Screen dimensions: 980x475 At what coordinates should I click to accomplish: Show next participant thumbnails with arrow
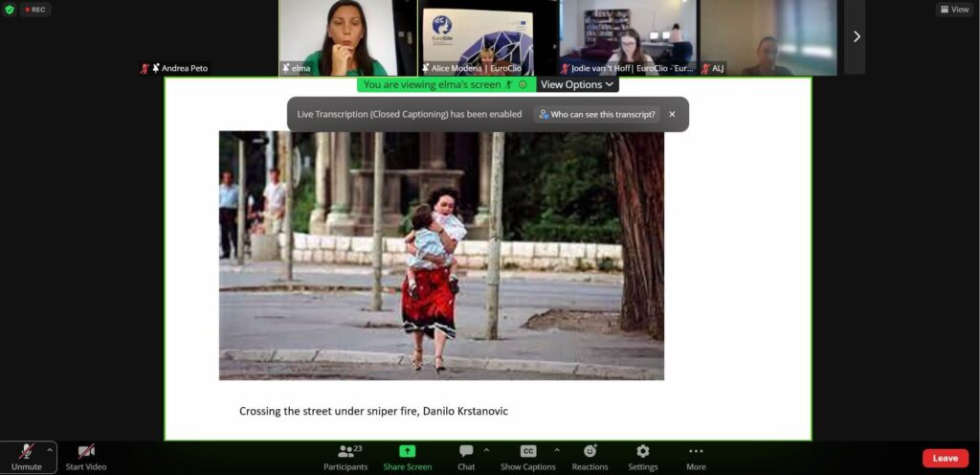tap(856, 36)
